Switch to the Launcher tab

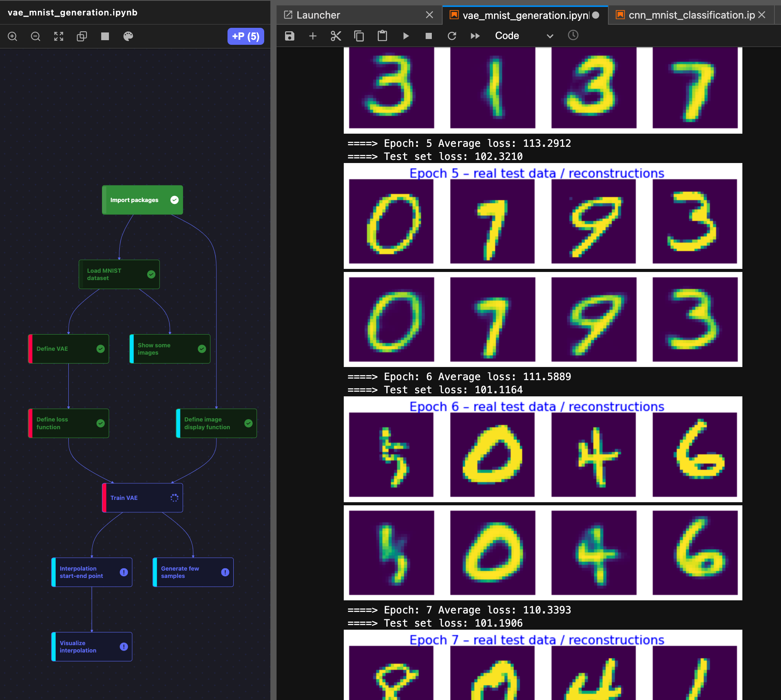tap(318, 15)
